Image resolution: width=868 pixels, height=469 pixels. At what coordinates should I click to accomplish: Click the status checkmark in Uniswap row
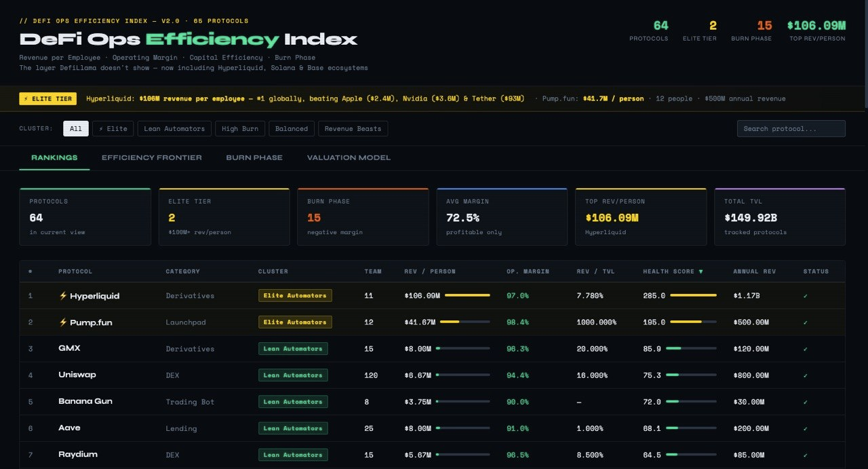point(806,375)
